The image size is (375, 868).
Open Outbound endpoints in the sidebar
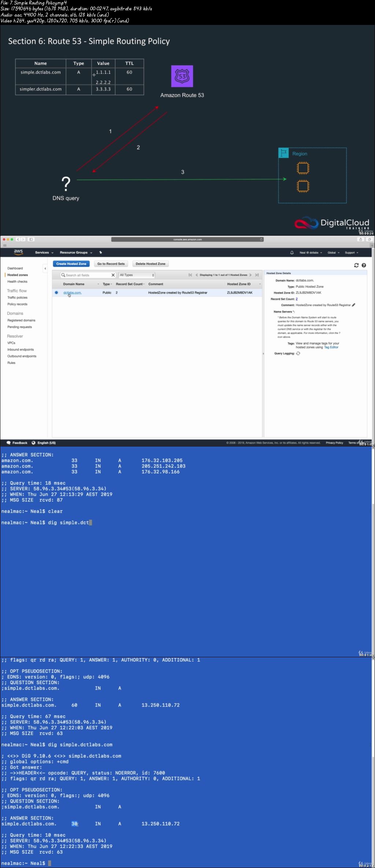point(22,356)
